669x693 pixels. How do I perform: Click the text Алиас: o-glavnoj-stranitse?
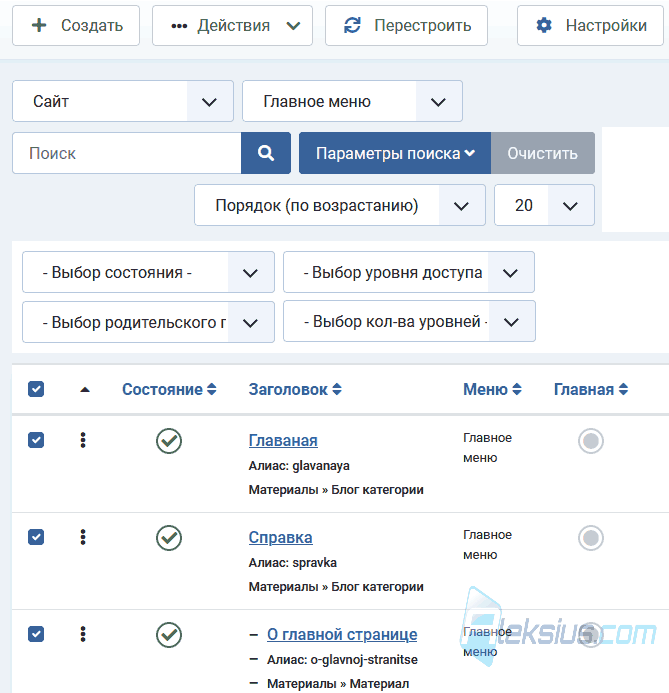[342, 660]
